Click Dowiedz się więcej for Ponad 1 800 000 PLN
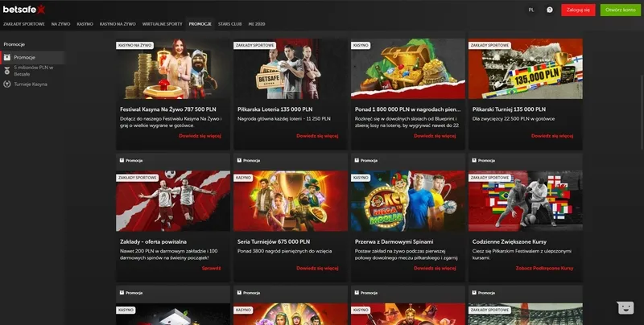 (435, 136)
